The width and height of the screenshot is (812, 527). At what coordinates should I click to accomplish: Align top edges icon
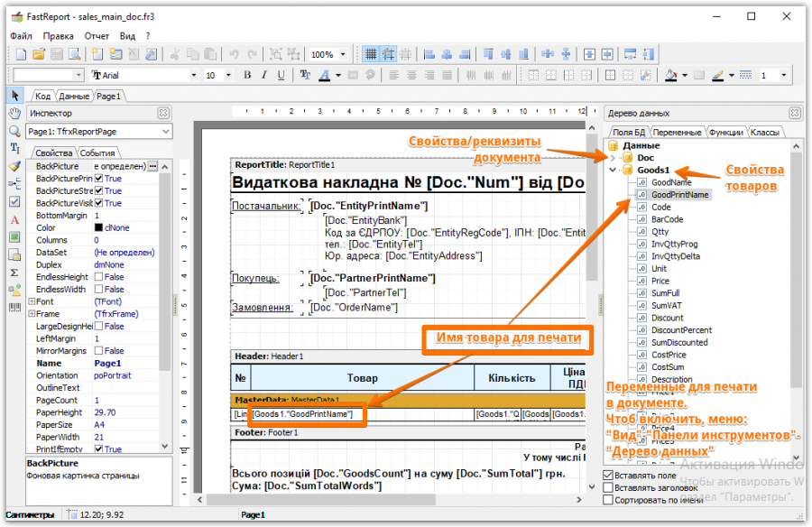point(488,54)
